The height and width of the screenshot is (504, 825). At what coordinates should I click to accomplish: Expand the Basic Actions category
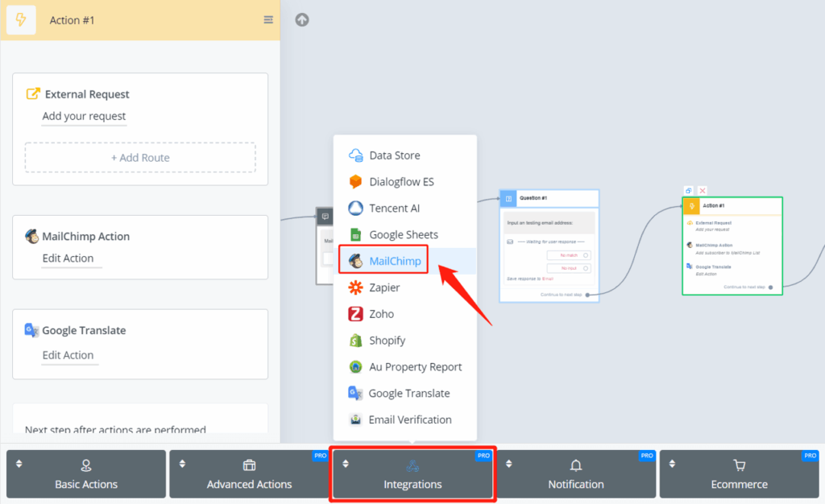coord(86,475)
